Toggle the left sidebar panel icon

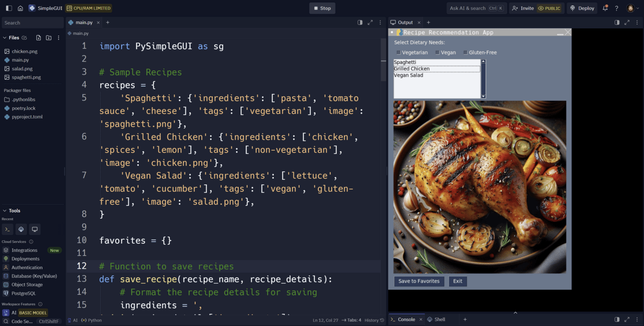point(8,8)
